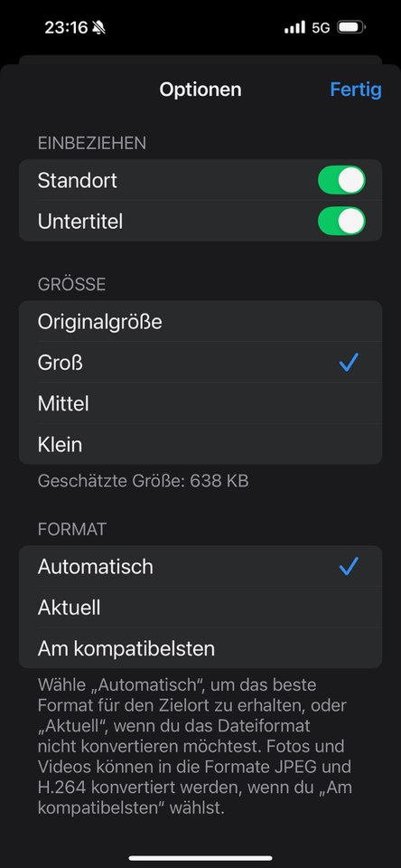Tap the 23:16 clock in status bar
The width and height of the screenshot is (401, 868).
click(x=66, y=27)
